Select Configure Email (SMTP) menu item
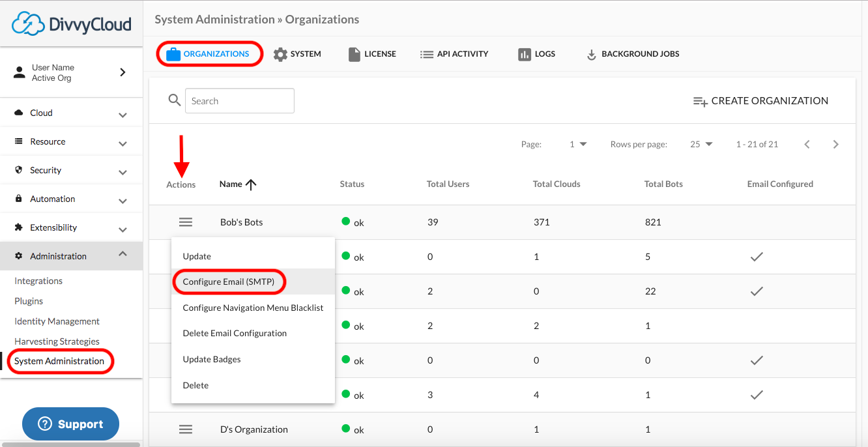This screenshot has width=868, height=447. pos(253,281)
